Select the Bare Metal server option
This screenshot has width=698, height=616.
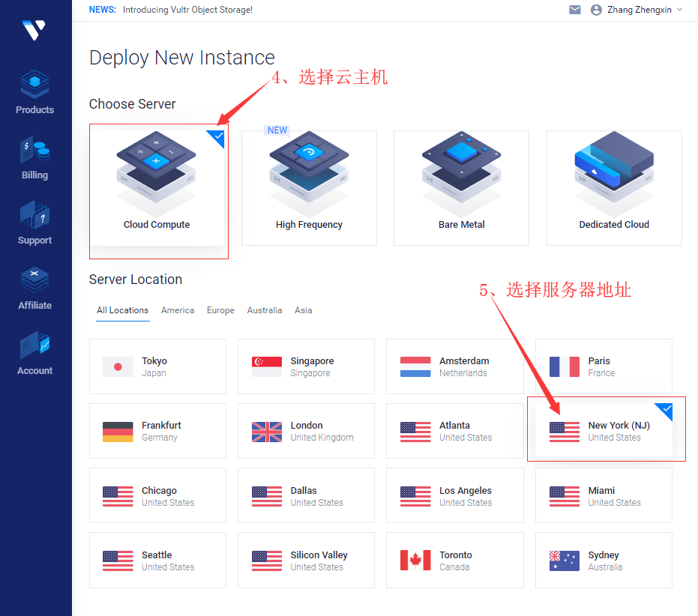[x=461, y=187]
